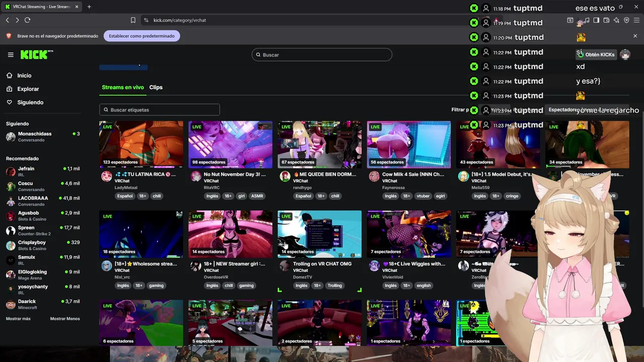Viewport: 644px width, 362px height.
Task: Open No Nut November Day 3 thumbnail
Action: tap(230, 144)
